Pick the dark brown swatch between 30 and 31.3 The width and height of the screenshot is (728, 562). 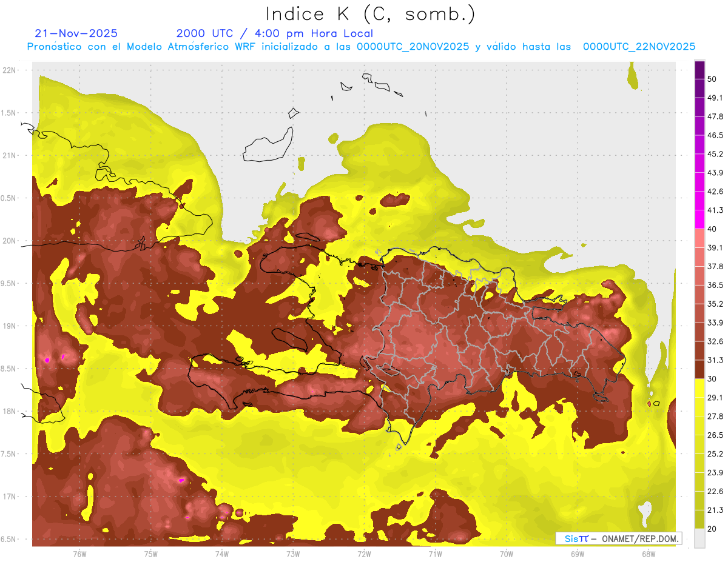pos(699,369)
